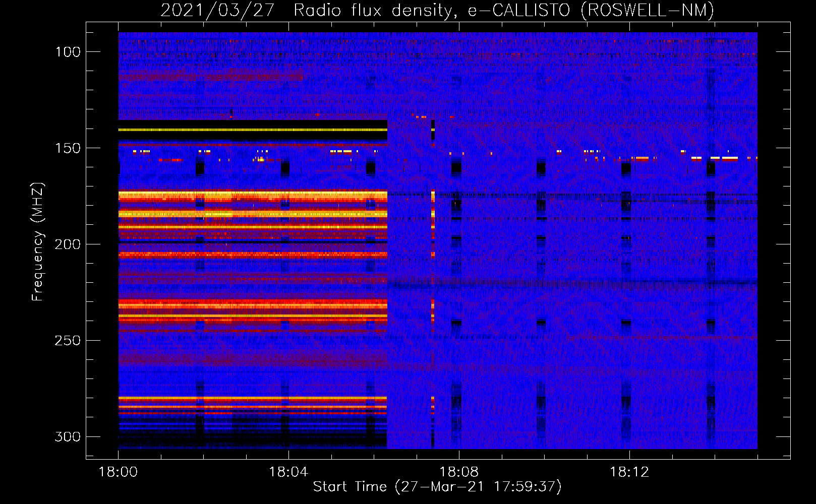This screenshot has height=504, width=816.
Task: Click the "18:08" time tick label
Action: pyautogui.click(x=459, y=472)
